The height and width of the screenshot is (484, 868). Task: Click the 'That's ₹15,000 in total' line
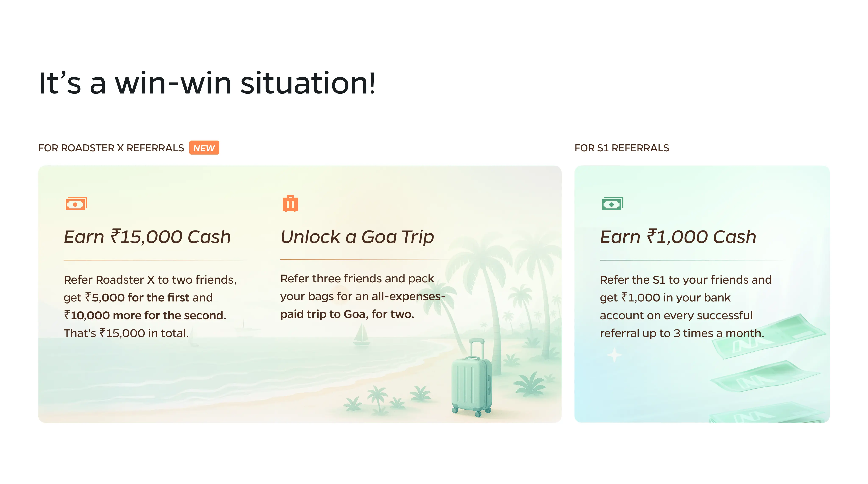coord(126,333)
